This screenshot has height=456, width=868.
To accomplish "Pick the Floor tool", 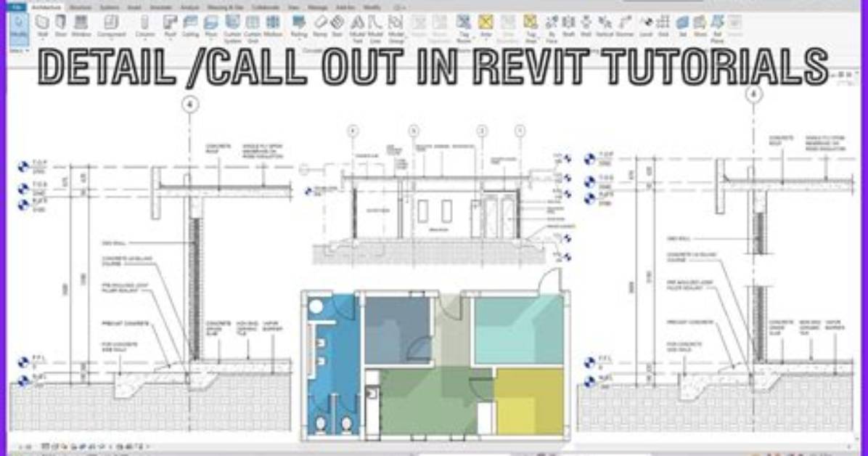I will tap(211, 25).
